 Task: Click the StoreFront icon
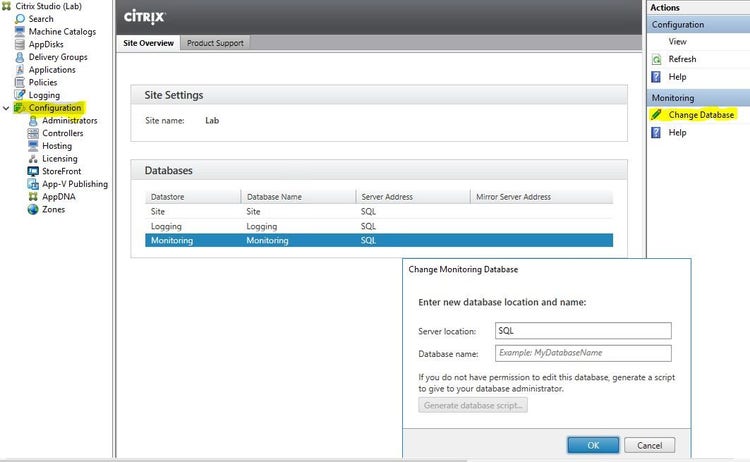coord(33,171)
